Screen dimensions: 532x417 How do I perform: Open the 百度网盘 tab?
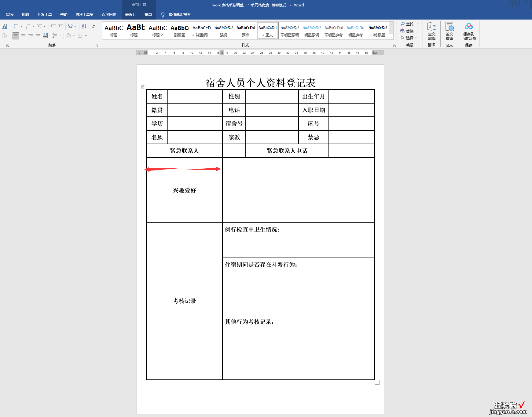point(109,14)
